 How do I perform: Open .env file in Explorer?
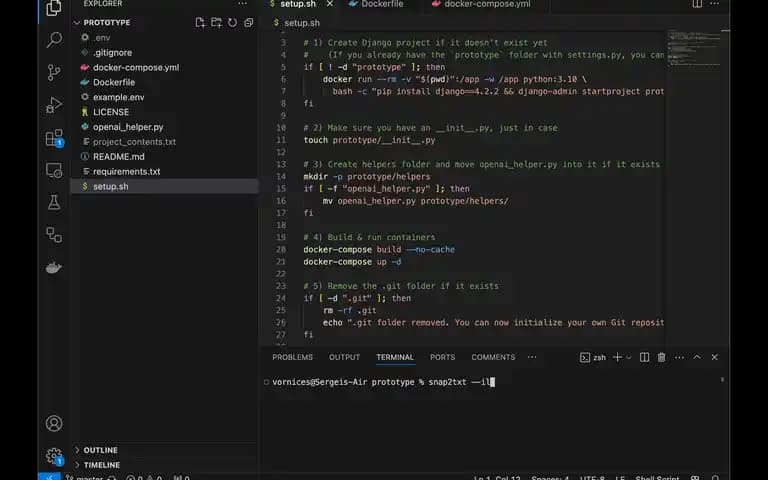(x=165, y=37)
